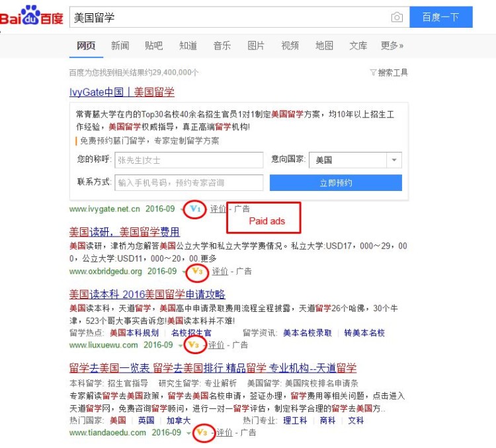
Task: Switch to the 文库 tab
Action: pos(358,46)
